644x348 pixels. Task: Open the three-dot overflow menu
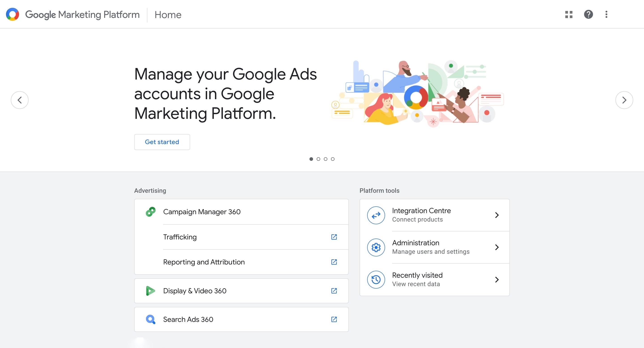(x=606, y=15)
